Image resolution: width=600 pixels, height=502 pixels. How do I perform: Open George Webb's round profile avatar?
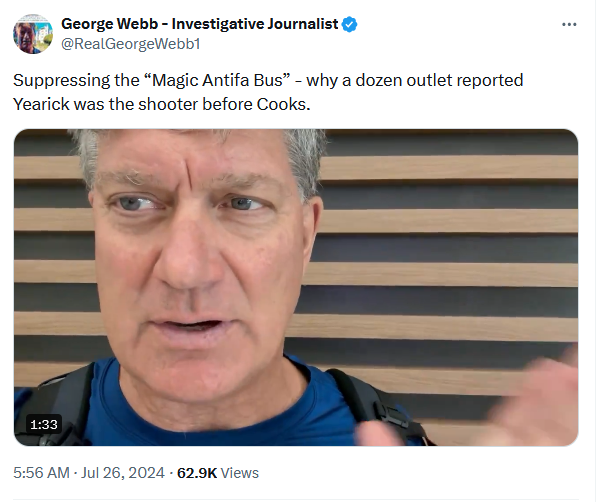tap(33, 34)
